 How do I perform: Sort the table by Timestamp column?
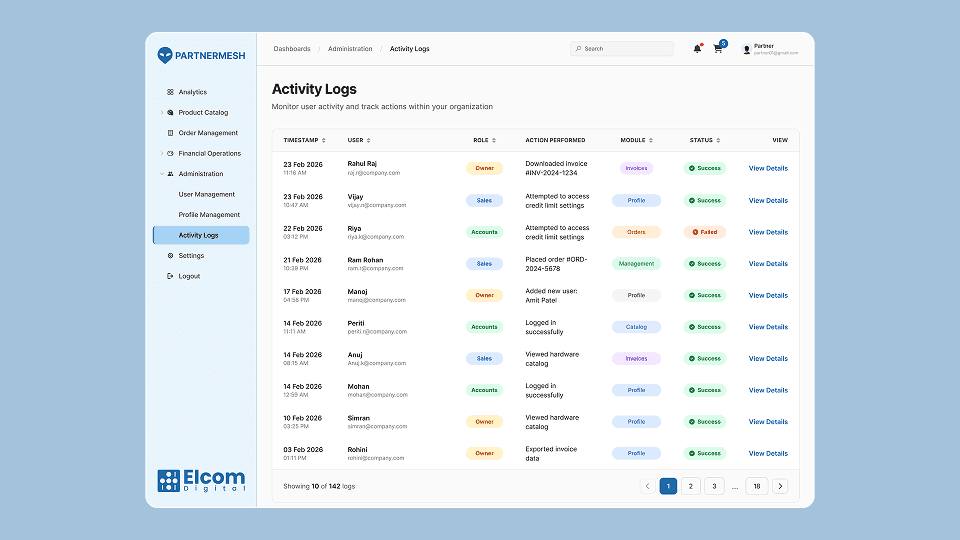tap(323, 141)
